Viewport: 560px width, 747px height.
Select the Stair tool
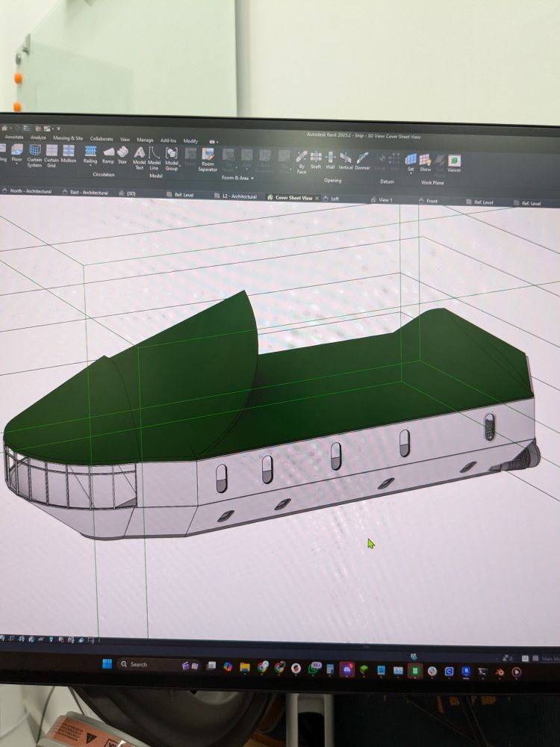(123, 156)
